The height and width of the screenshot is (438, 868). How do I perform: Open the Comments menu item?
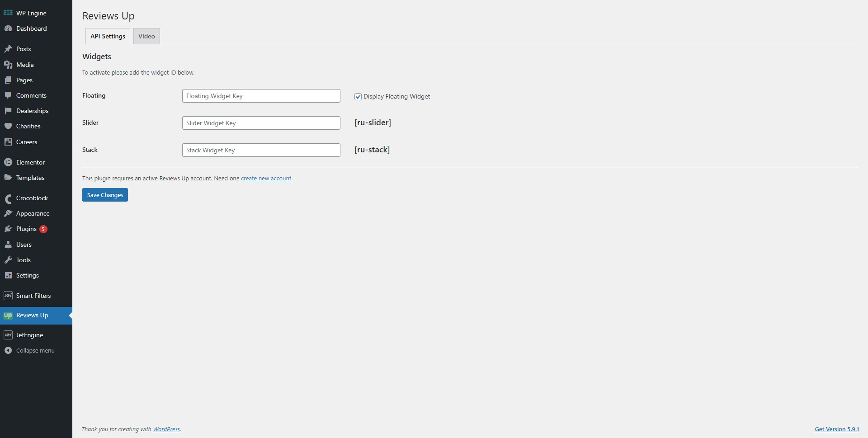tap(36, 95)
